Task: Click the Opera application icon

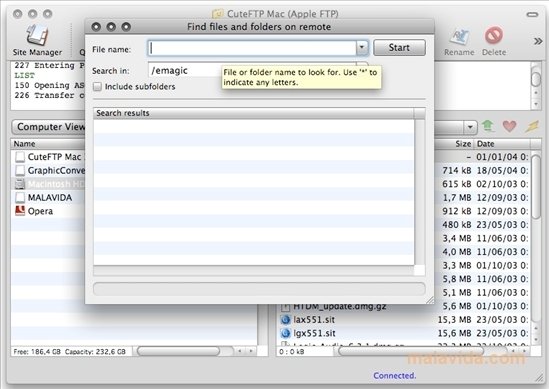Action: tap(20, 211)
